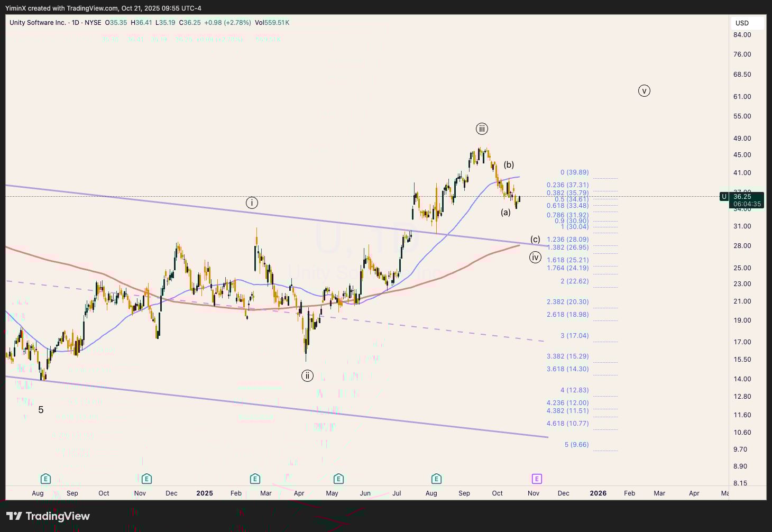Select the Fibonacci level 0 (39.89)

(574, 172)
